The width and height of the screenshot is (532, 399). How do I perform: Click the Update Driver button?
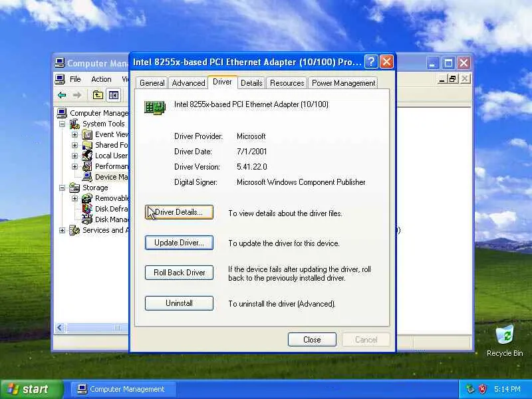click(x=179, y=243)
